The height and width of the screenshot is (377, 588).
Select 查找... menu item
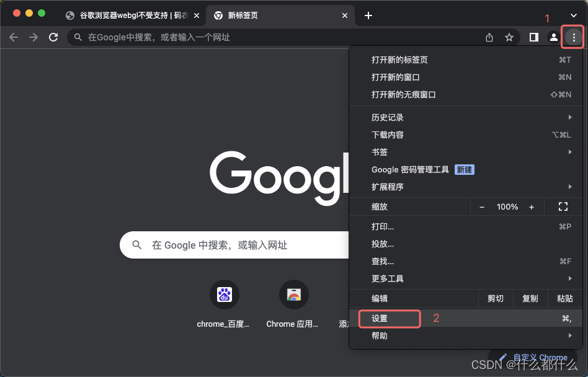coord(465,261)
